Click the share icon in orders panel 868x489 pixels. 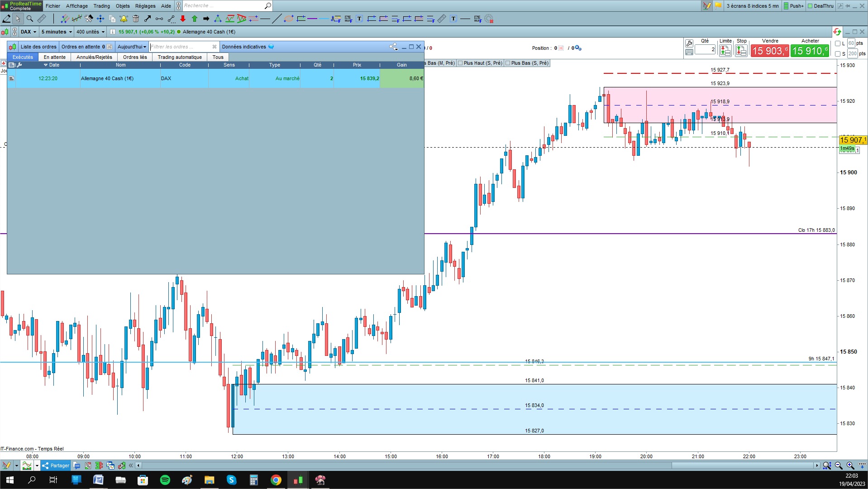393,47
